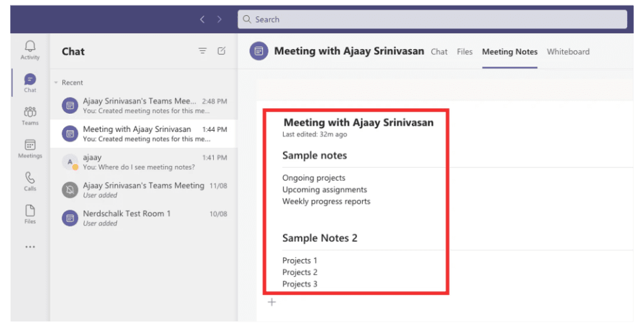The image size is (644, 327).
Task: Open the more apps ellipsis
Action: [30, 247]
